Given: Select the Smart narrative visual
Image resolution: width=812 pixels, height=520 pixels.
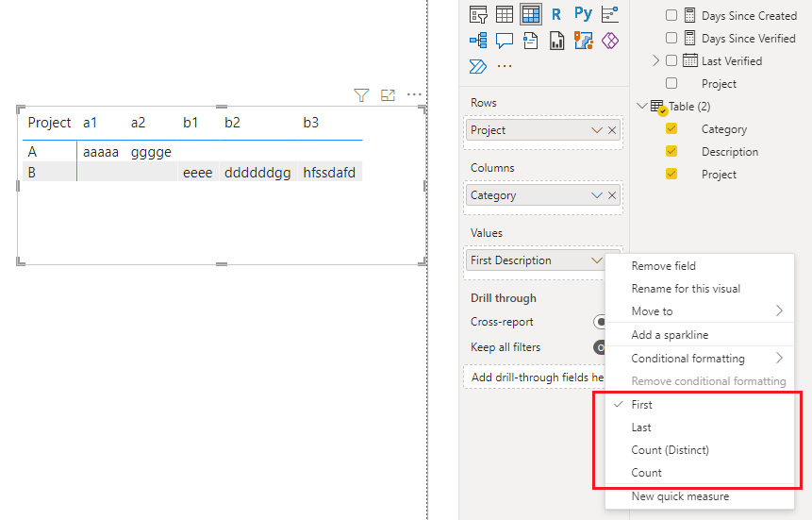Looking at the screenshot, I should (x=531, y=41).
